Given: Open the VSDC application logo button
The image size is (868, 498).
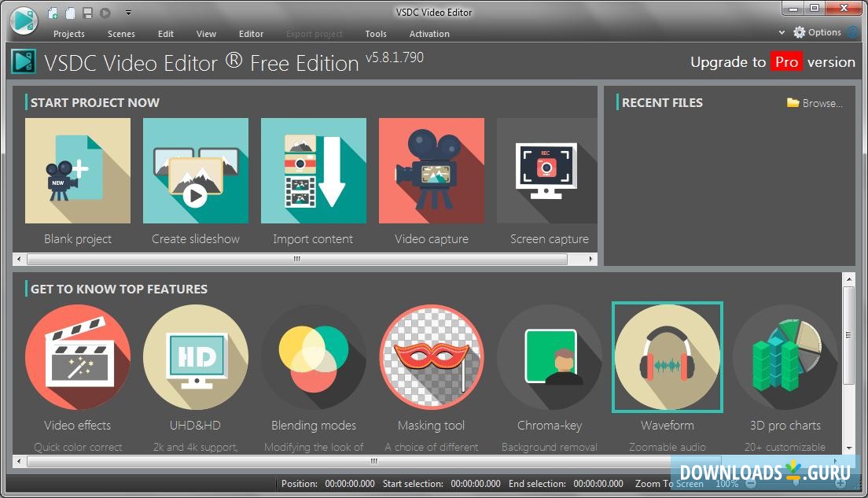Looking at the screenshot, I should click(24, 20).
